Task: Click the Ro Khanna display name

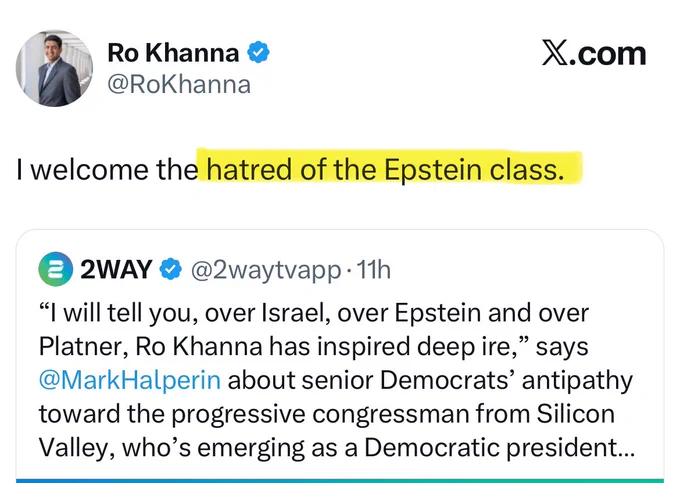Action: point(173,53)
